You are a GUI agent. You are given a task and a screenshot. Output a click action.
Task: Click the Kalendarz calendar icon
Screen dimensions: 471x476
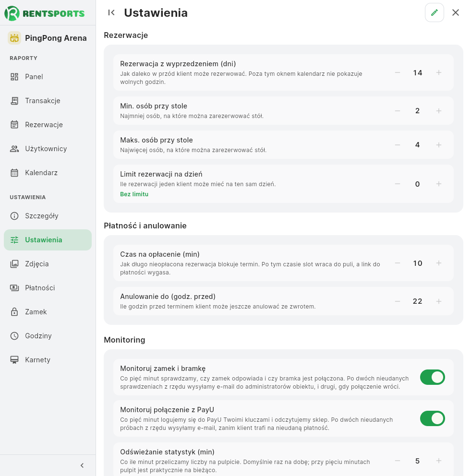tap(14, 173)
